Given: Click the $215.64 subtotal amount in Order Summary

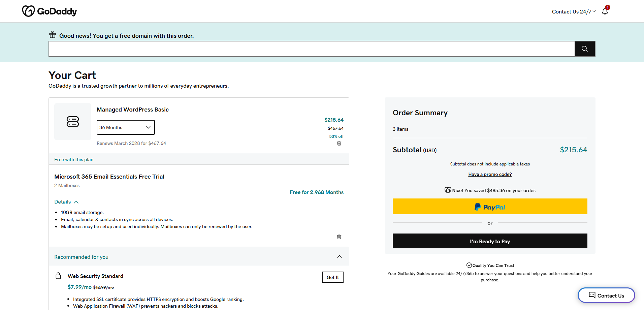Looking at the screenshot, I should point(573,150).
